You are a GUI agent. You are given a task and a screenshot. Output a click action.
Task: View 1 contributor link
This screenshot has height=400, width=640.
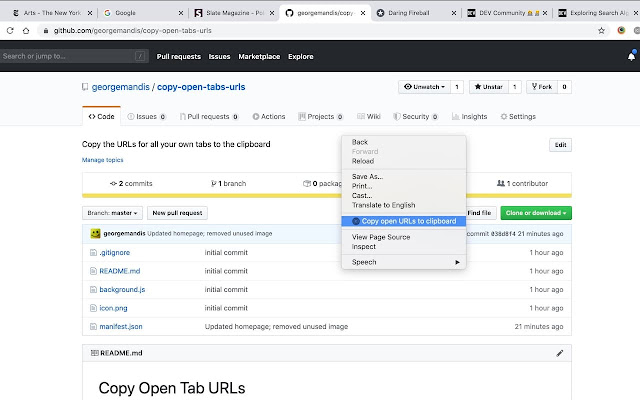[522, 184]
